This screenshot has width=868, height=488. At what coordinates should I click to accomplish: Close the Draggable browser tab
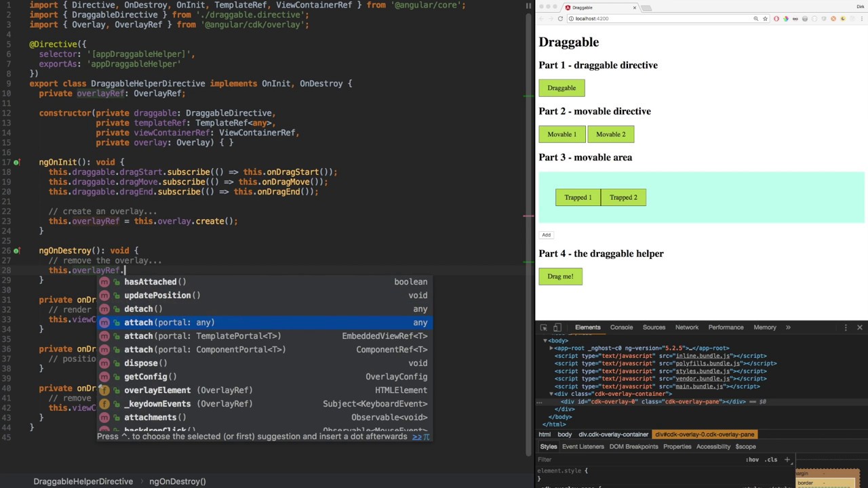pos(635,7)
